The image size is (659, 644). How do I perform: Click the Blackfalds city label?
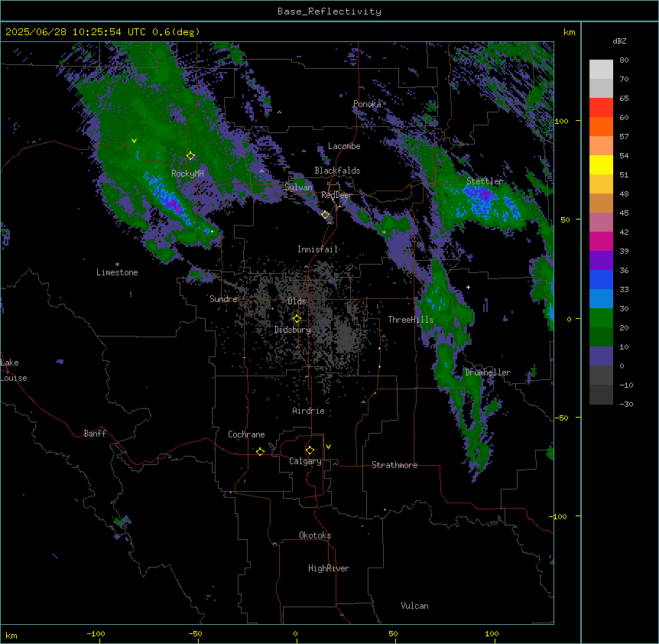click(337, 171)
